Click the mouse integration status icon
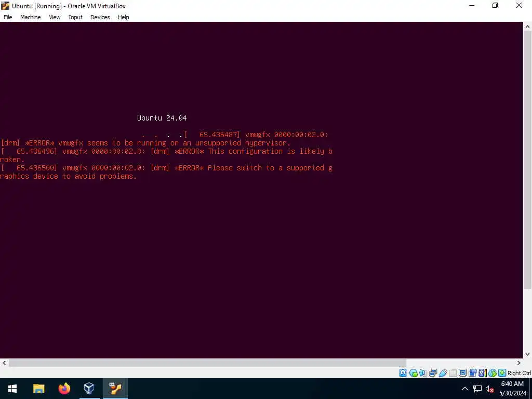The image size is (532, 399). (493, 373)
